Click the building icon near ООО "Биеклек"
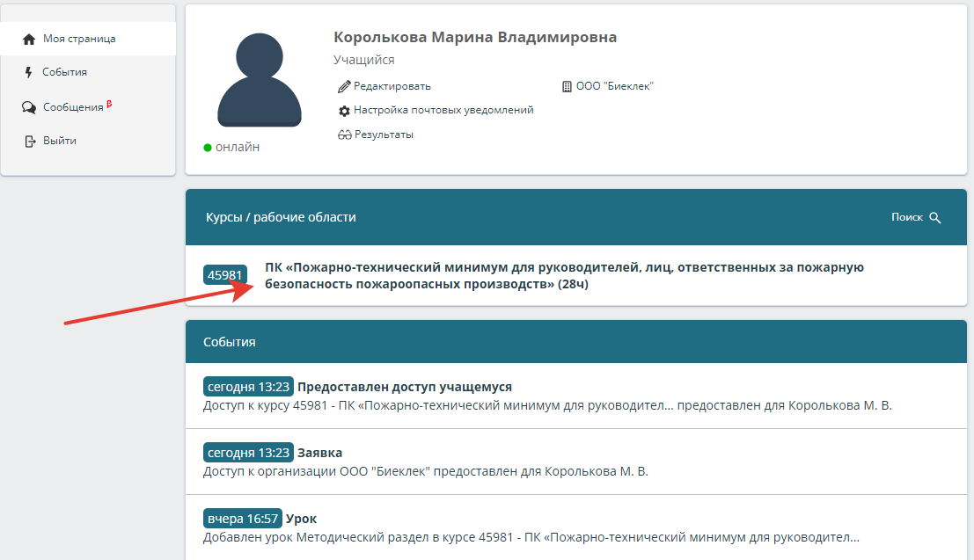The height and width of the screenshot is (560, 974). coord(567,86)
